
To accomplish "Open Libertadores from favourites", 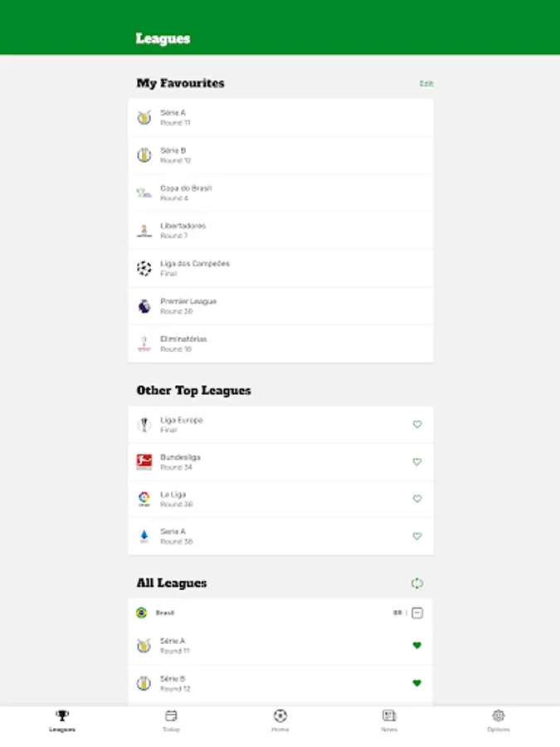I will pyautogui.click(x=280, y=231).
